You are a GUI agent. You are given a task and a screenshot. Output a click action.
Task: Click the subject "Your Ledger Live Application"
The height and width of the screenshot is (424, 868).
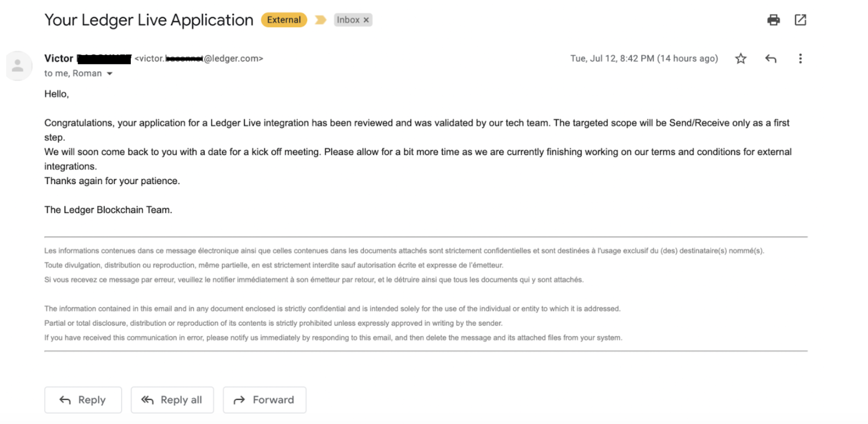point(149,20)
